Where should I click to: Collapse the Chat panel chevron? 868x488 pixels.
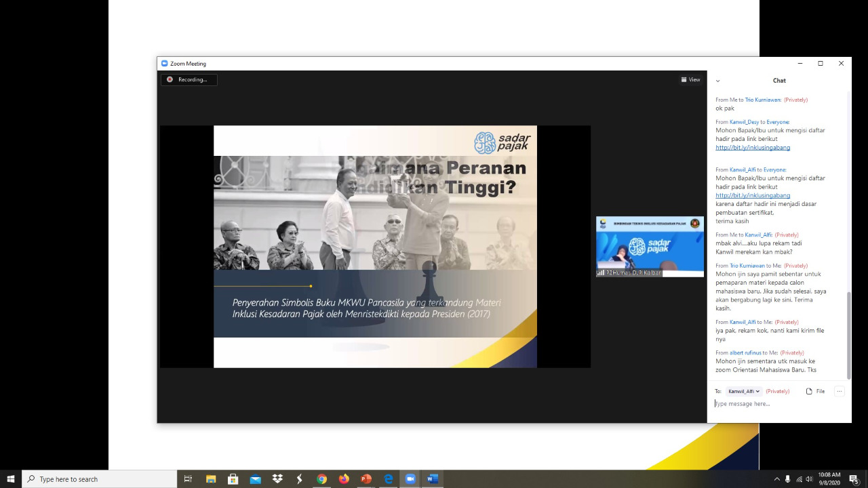[717, 81]
